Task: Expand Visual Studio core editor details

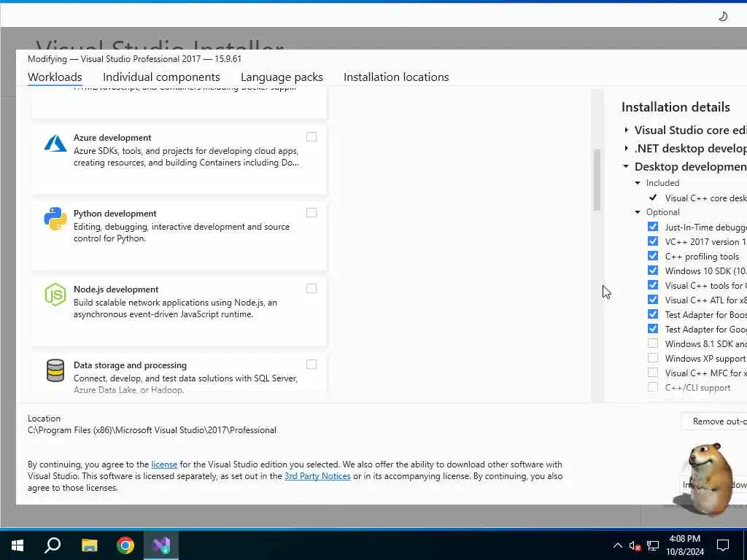Action: [x=627, y=130]
